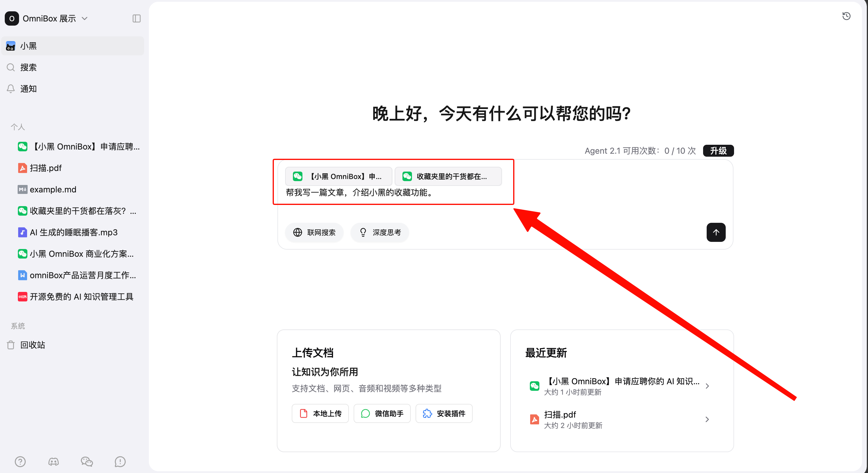Open 收藏夹里的干货都在落灰 sidebar item

pos(79,211)
